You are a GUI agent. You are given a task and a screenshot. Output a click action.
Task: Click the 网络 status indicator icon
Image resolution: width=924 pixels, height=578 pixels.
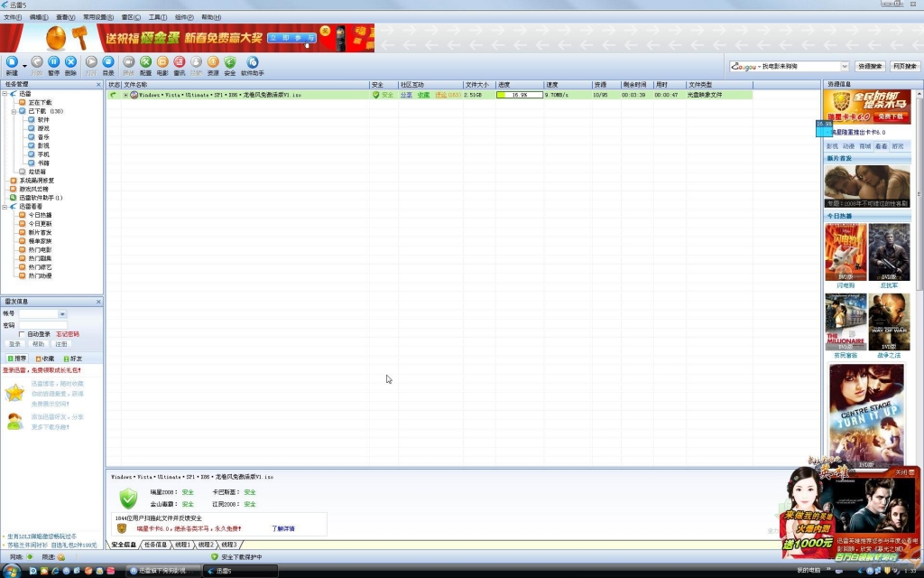(30, 556)
